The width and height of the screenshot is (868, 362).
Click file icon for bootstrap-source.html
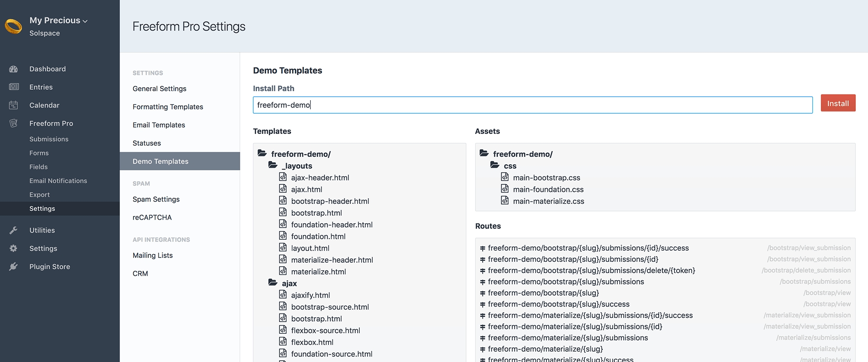283,306
